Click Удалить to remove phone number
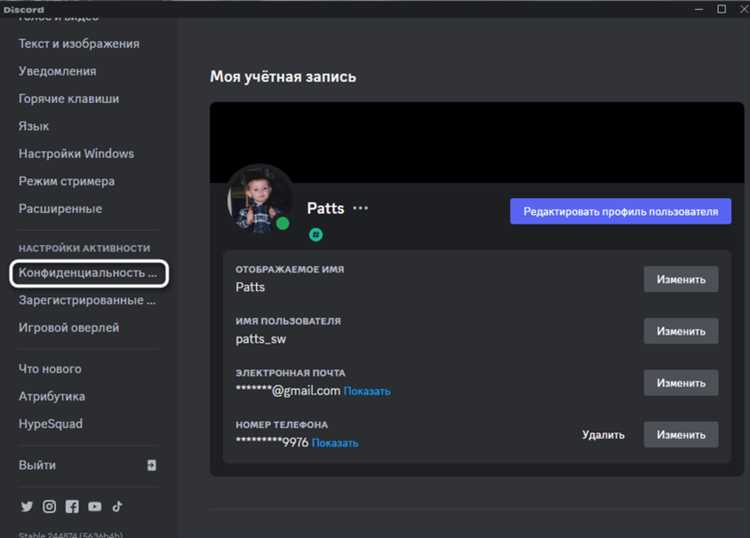The height and width of the screenshot is (538, 750). click(603, 435)
